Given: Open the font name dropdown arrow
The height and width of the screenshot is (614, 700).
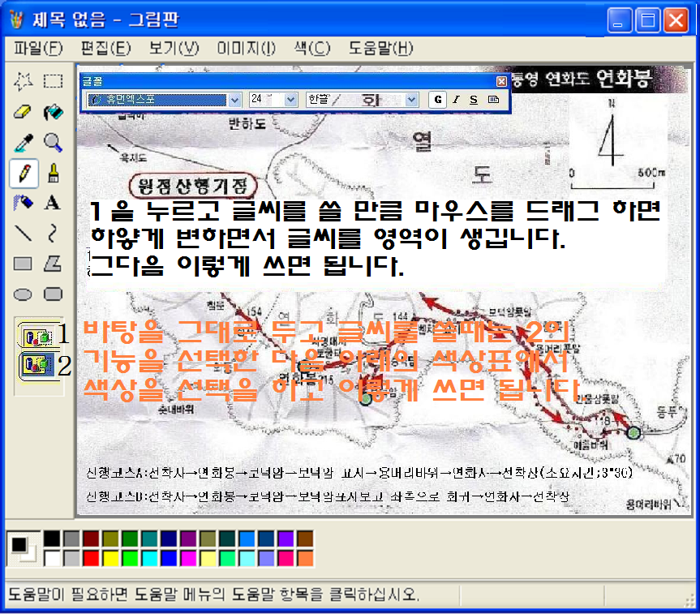Looking at the screenshot, I should click(x=235, y=100).
